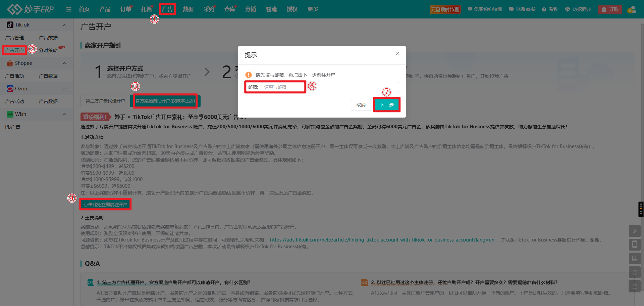Click the Ozon logo icon in sidebar
Image resolution: width=644 pixels, height=306 pixels.
coord(10,89)
